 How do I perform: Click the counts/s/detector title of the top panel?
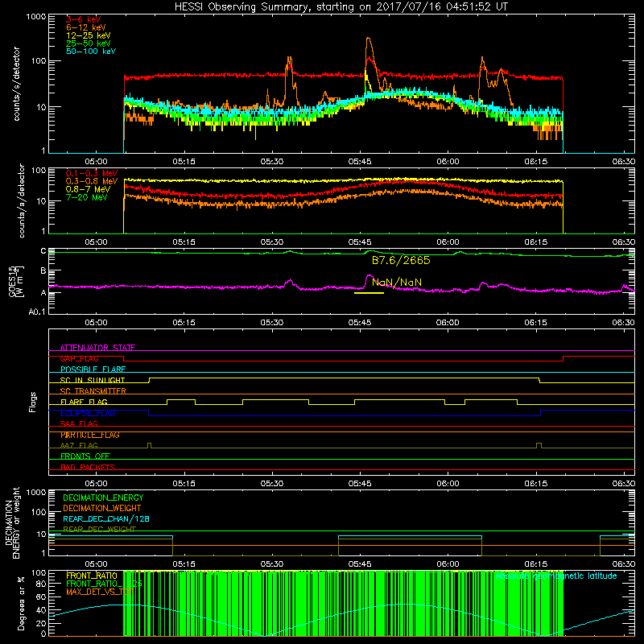click(x=16, y=84)
